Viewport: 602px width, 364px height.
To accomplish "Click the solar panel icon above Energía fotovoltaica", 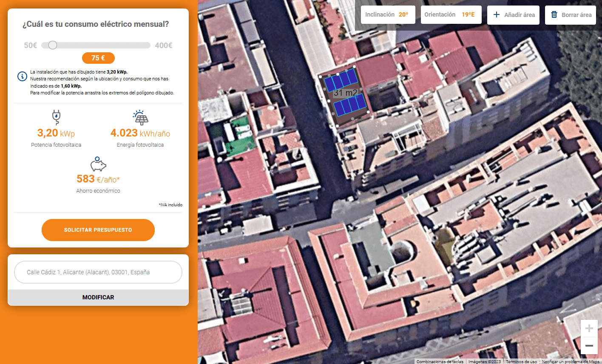I will tap(140, 117).
